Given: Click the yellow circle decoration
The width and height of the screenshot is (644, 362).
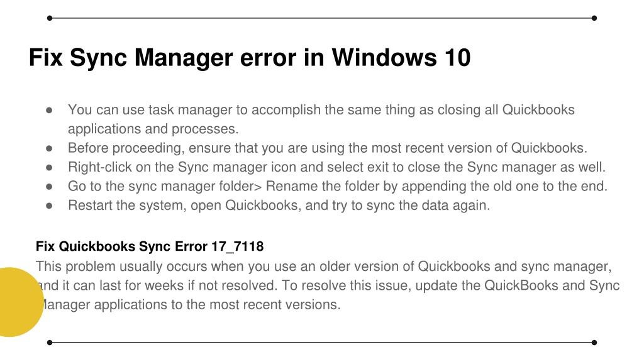Looking at the screenshot, I should pyautogui.click(x=21, y=302).
